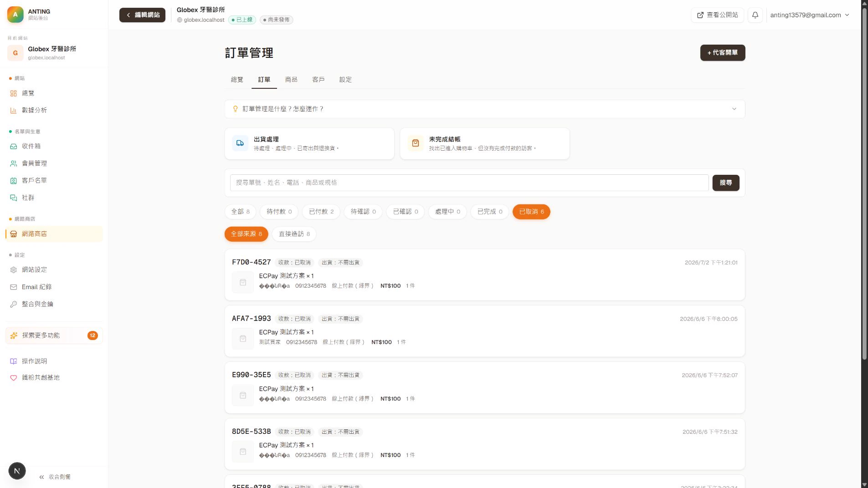
Task: Click the globex.localhost URL in the header
Action: tap(201, 20)
